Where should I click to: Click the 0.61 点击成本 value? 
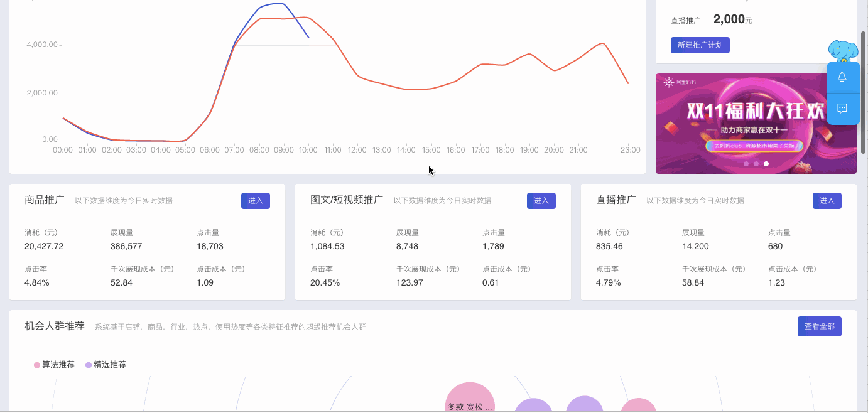pyautogui.click(x=491, y=282)
